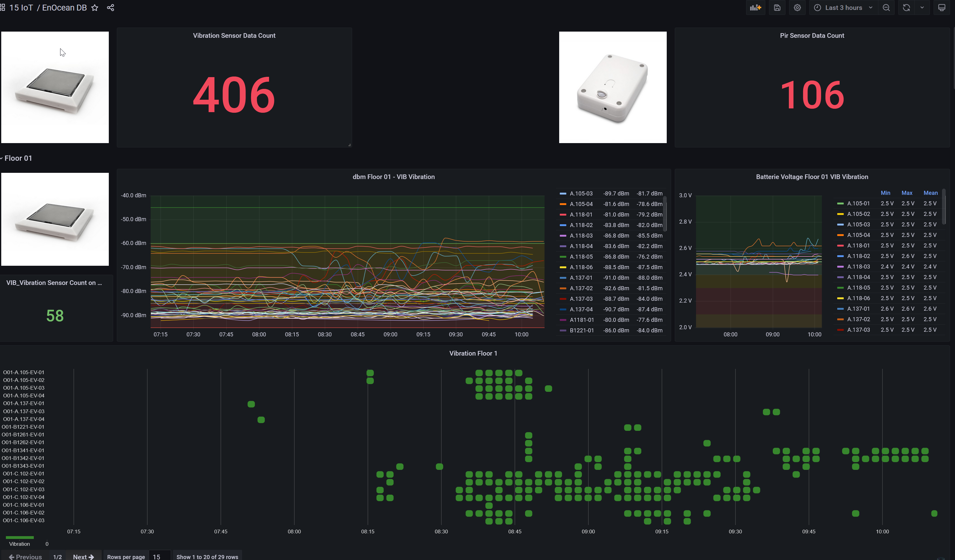Open the share dashboard icon
The image size is (955, 560).
click(x=110, y=7)
